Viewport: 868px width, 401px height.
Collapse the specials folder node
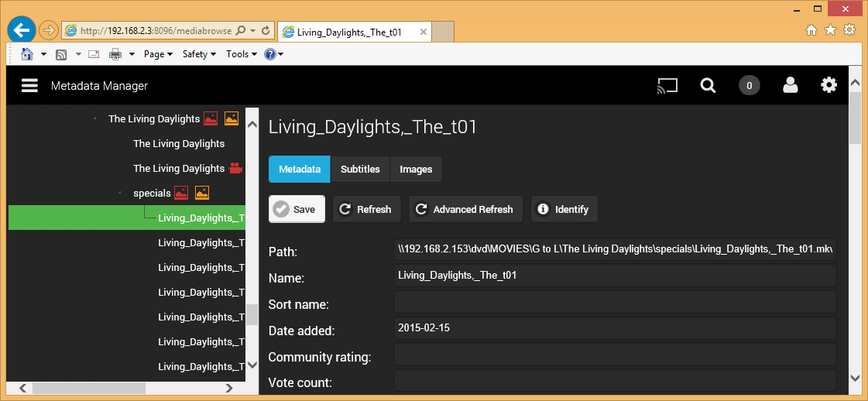(x=120, y=194)
